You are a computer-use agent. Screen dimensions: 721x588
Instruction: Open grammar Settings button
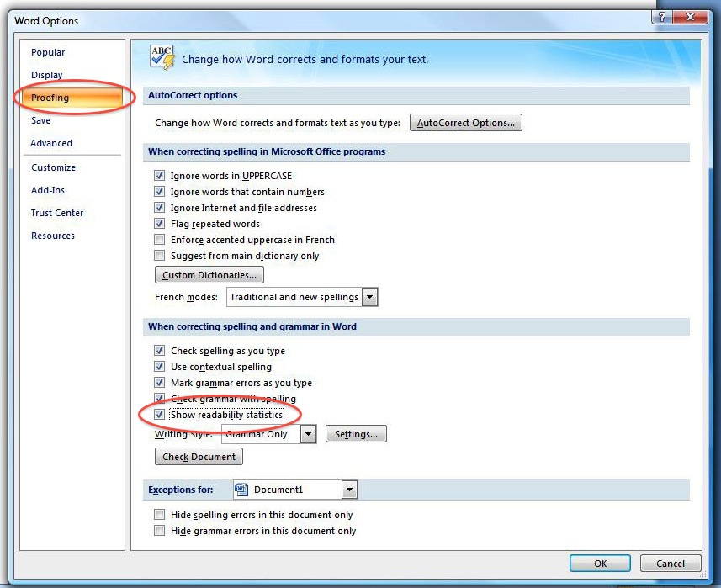tap(356, 434)
